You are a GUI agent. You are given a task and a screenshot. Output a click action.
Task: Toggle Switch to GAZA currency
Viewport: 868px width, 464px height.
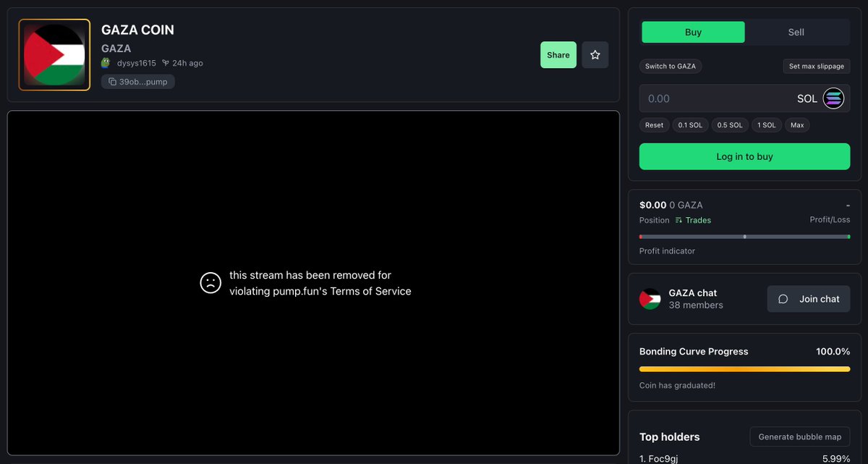[x=671, y=66]
